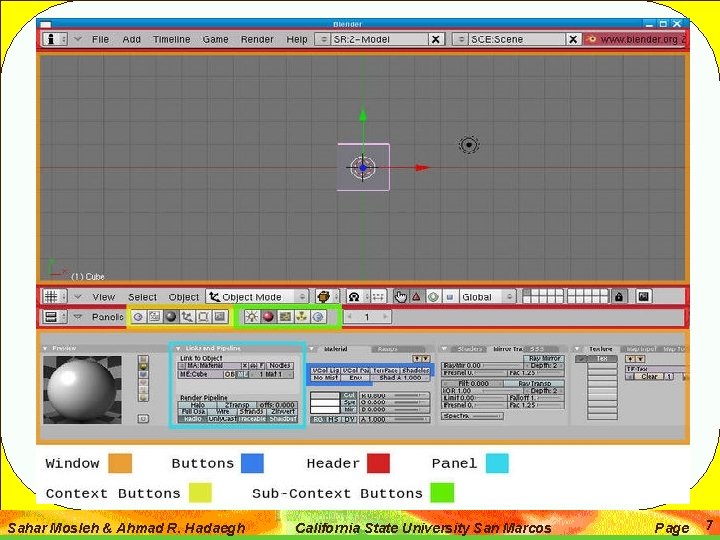The width and height of the screenshot is (720, 540).
Task: Open the Game menu
Action: coord(215,39)
